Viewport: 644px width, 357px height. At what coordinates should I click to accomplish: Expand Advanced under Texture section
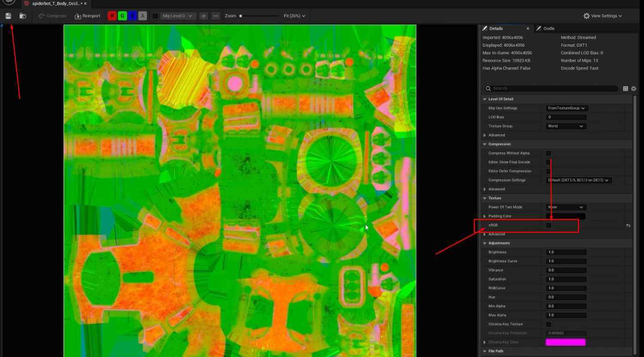485,234
